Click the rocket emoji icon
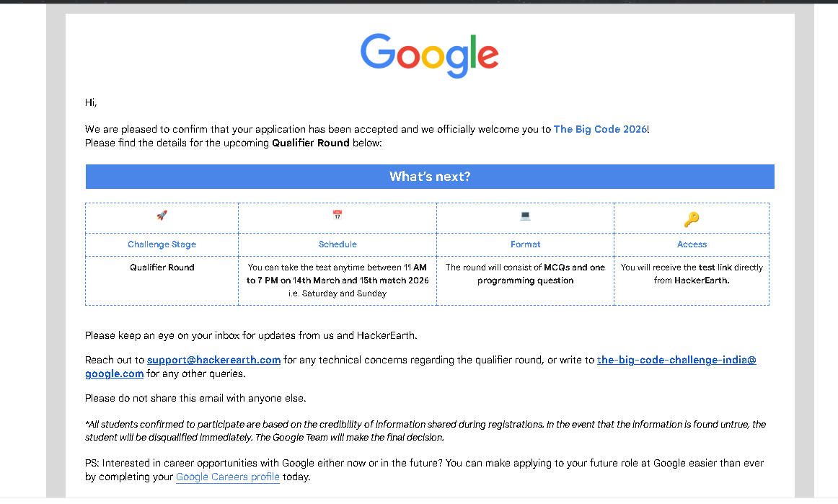Image resolution: width=838 pixels, height=504 pixels. (162, 215)
